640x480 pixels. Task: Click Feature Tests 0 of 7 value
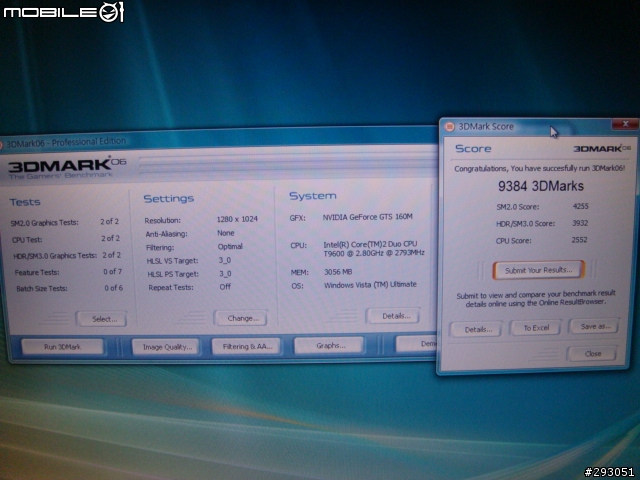click(x=113, y=271)
